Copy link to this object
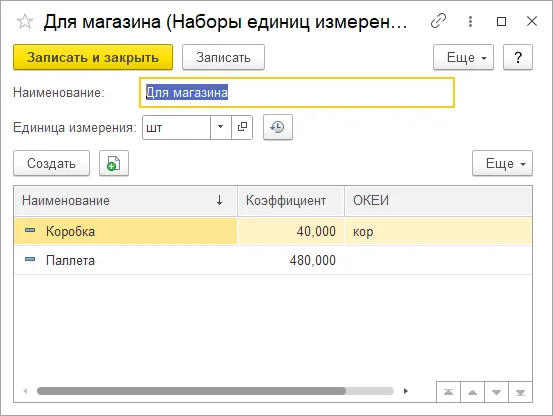553x416 pixels. pyautogui.click(x=439, y=21)
